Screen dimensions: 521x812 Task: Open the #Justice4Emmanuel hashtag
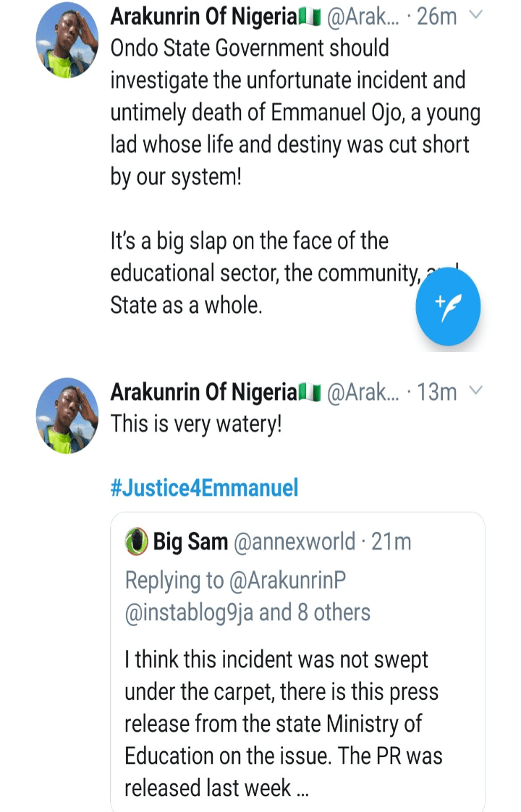click(204, 487)
